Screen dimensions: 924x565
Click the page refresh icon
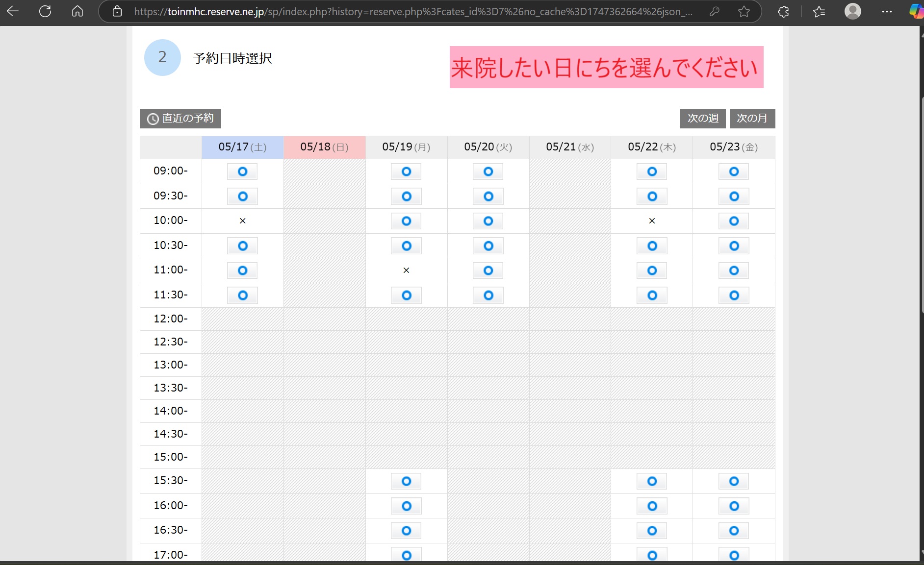pyautogui.click(x=45, y=11)
